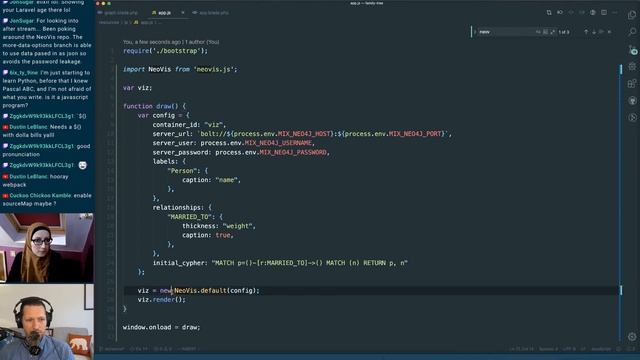The width and height of the screenshot is (640, 360).
Task: Click the 'good pronunciation' chat message
Action: pos(47,150)
